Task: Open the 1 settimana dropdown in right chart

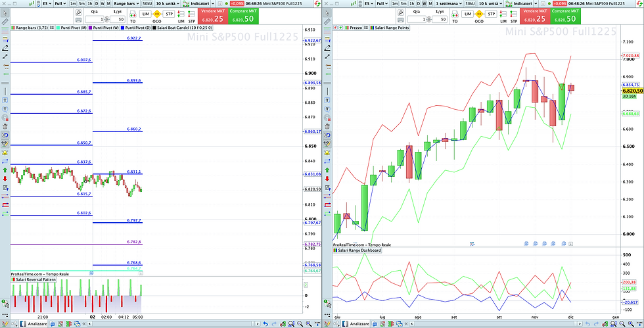Action: (x=449, y=3)
